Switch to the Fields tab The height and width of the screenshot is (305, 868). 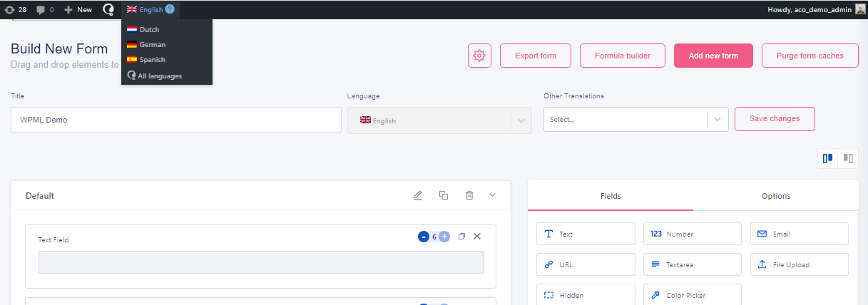click(x=611, y=196)
